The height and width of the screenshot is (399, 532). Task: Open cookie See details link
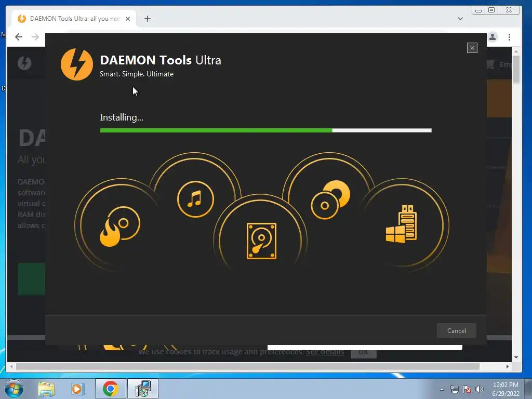(x=325, y=352)
